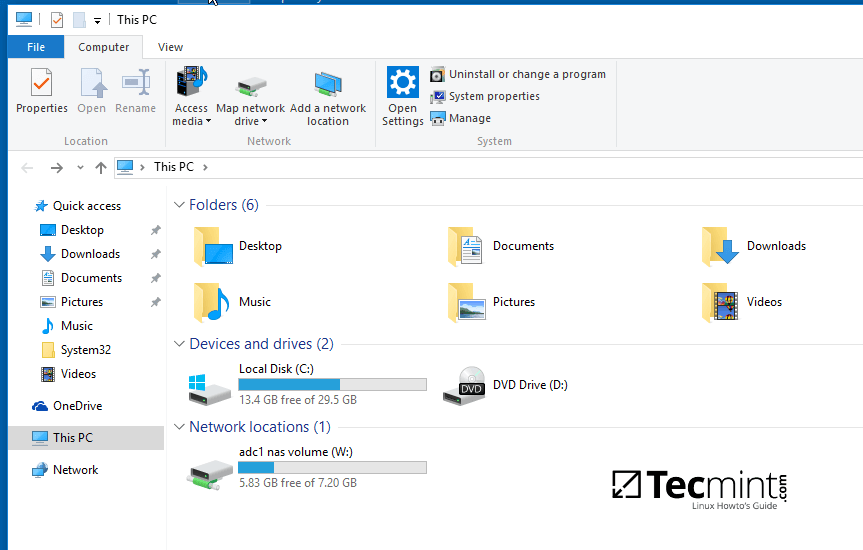863x550 pixels.
Task: Click the Up one level arrow
Action: click(x=100, y=168)
